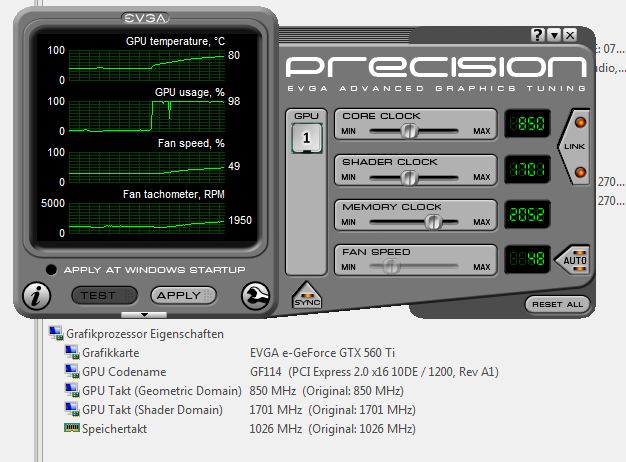Click the Fan Speed slider handle

pos(392,266)
